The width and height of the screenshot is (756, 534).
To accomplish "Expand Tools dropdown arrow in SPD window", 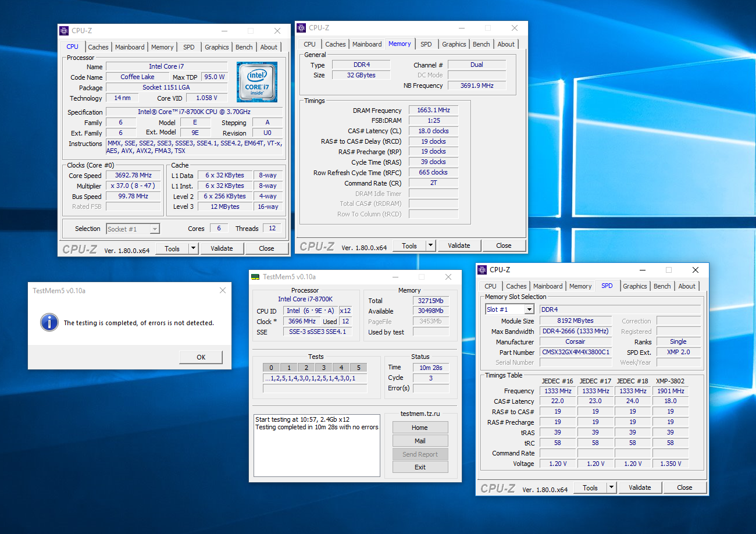I will (612, 487).
